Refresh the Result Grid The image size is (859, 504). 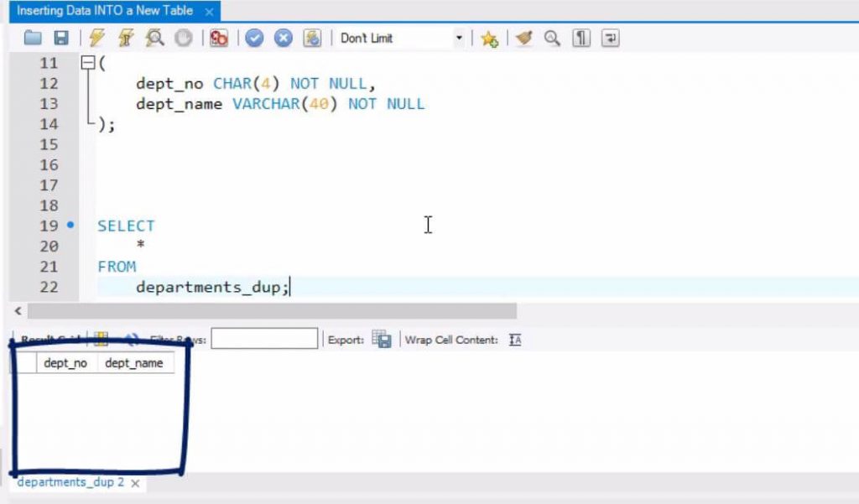point(132,339)
